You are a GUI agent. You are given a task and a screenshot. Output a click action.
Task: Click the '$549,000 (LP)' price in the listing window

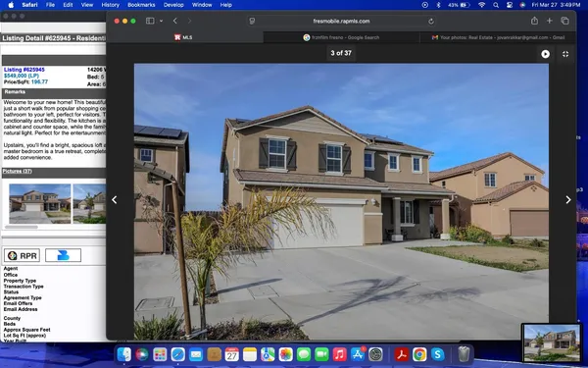coord(22,76)
